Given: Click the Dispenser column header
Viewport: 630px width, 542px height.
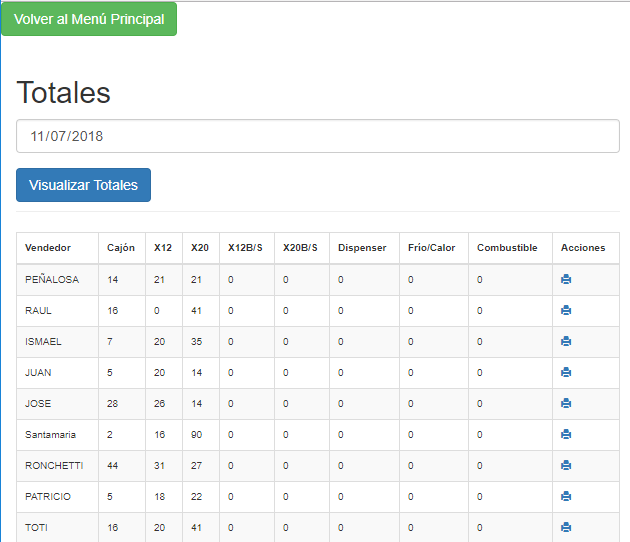Looking at the screenshot, I should coord(362,248).
